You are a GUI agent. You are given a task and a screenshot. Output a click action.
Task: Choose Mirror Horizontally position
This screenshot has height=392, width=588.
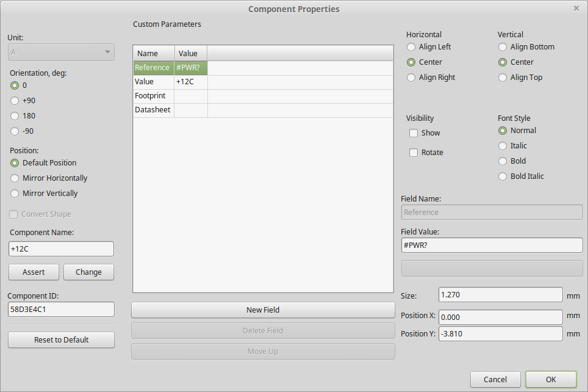point(15,178)
